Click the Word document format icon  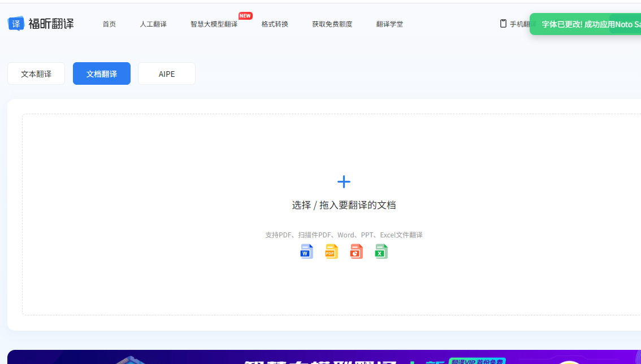[x=306, y=251]
